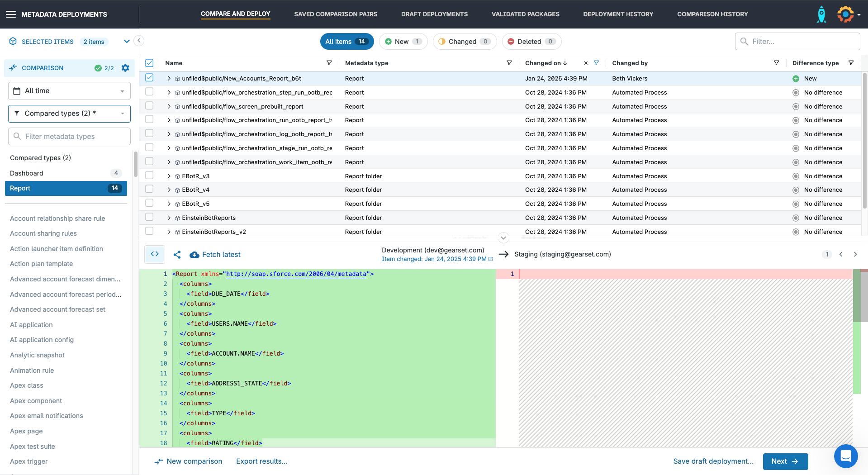Collapse the left sidebar panel
Viewport: 868px width, 475px height.
[139, 41]
